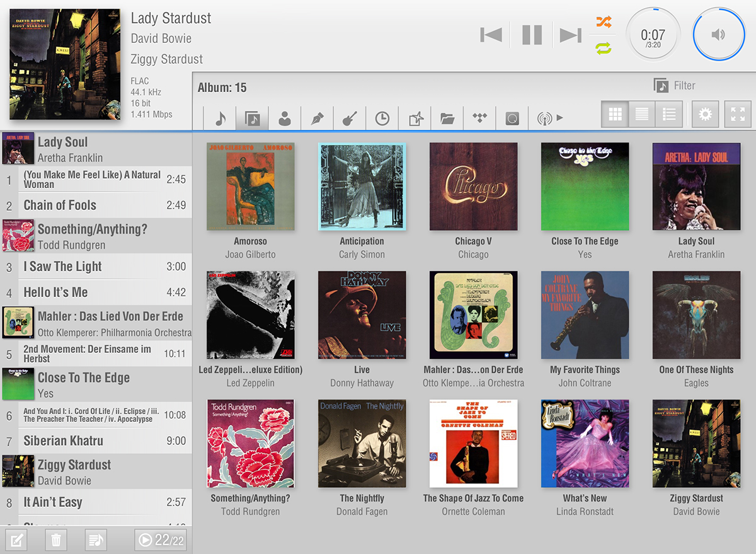Click the edit queue pencil icon
The image size is (756, 554).
click(x=16, y=540)
